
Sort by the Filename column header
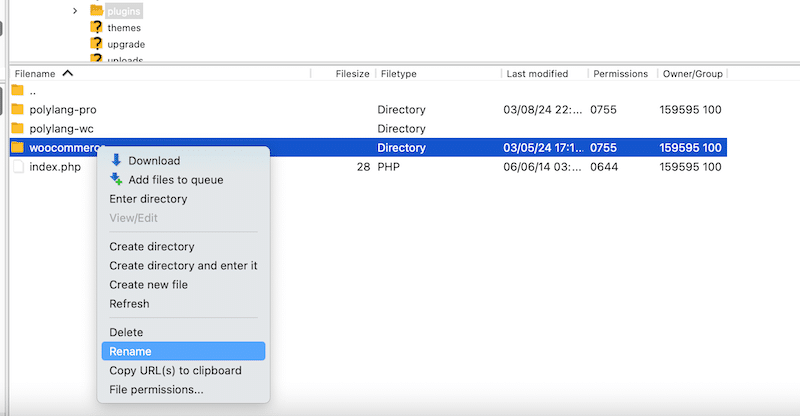[35, 74]
